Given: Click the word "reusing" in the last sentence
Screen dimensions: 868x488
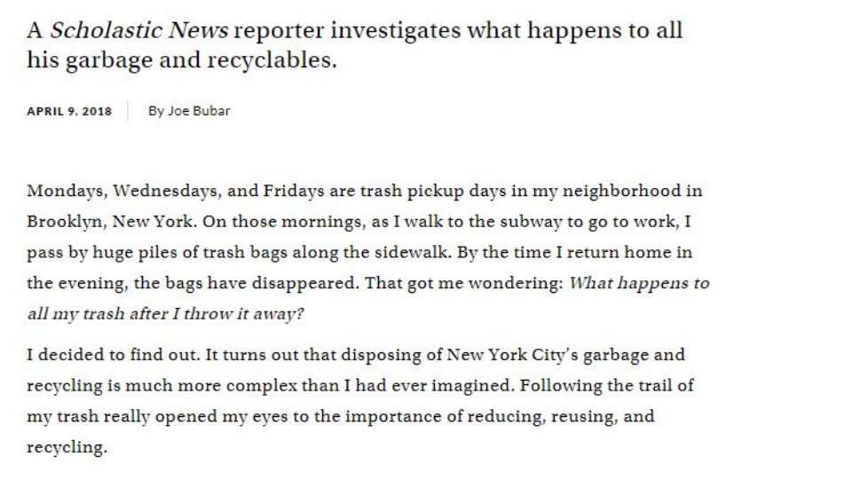Looking at the screenshot, I should click(x=596, y=416).
